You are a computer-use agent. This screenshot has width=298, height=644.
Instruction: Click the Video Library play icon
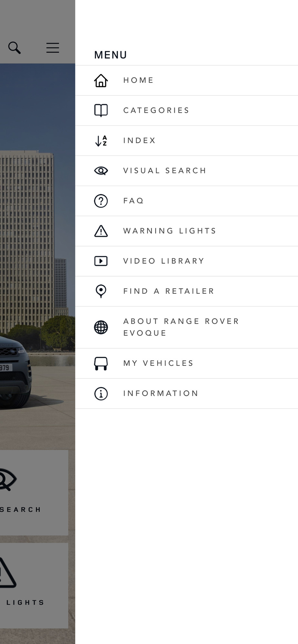101,261
